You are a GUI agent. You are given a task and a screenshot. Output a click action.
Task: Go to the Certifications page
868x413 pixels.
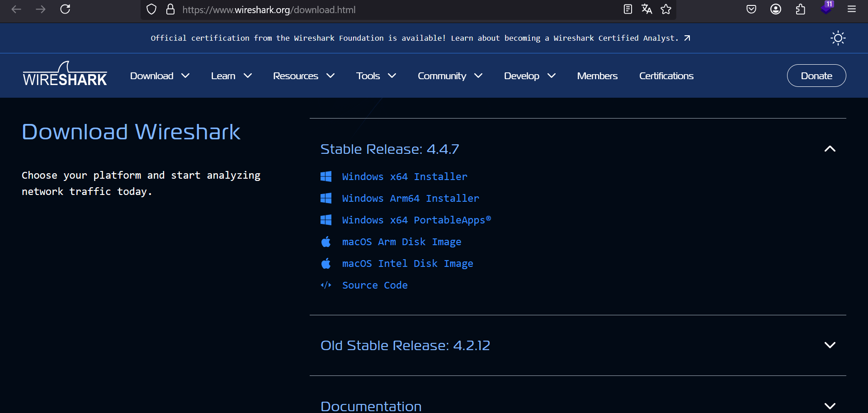(666, 76)
